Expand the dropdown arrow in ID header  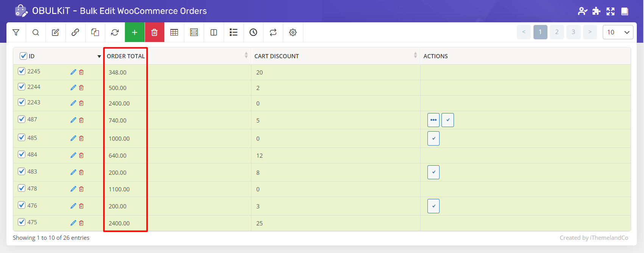tap(99, 56)
